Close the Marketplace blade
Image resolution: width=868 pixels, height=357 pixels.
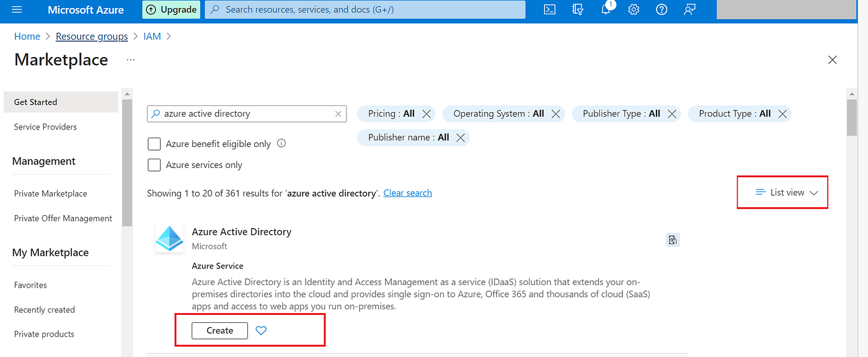click(833, 59)
